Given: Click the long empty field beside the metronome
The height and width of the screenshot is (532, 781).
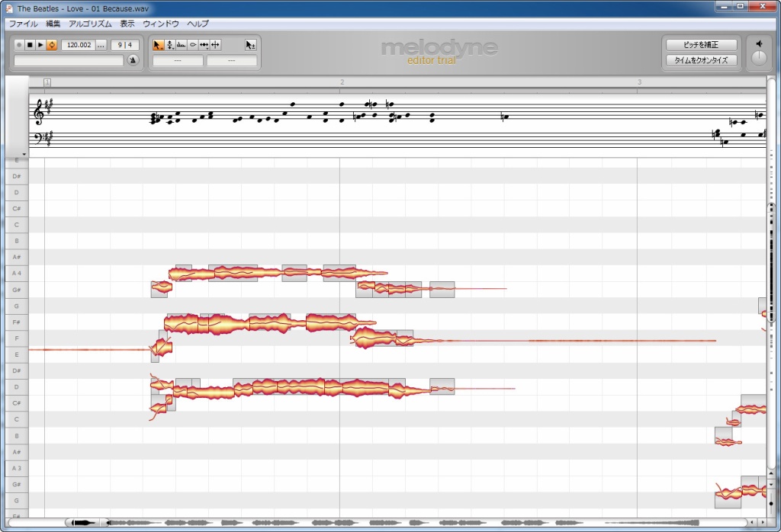Looking at the screenshot, I should (69, 60).
